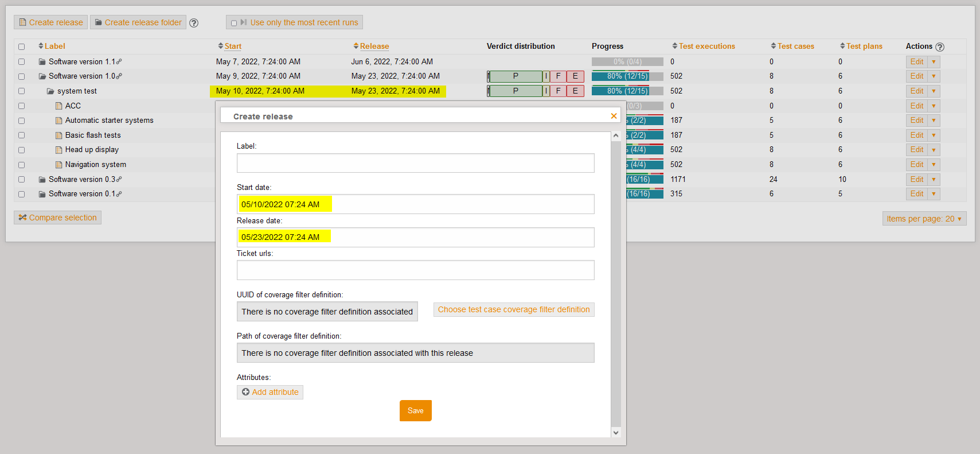The image size is (980, 454).
Task: Click the document icon of Head up display
Action: click(58, 150)
